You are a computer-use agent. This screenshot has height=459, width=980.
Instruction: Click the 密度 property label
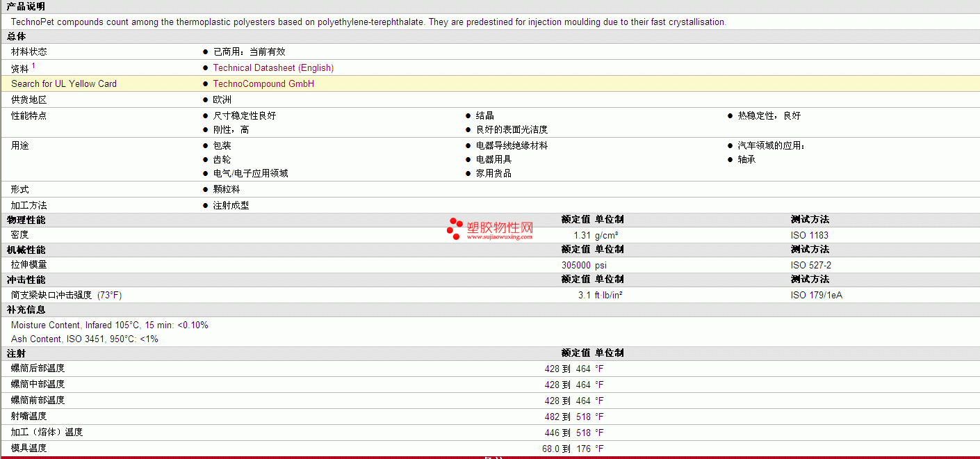20,235
